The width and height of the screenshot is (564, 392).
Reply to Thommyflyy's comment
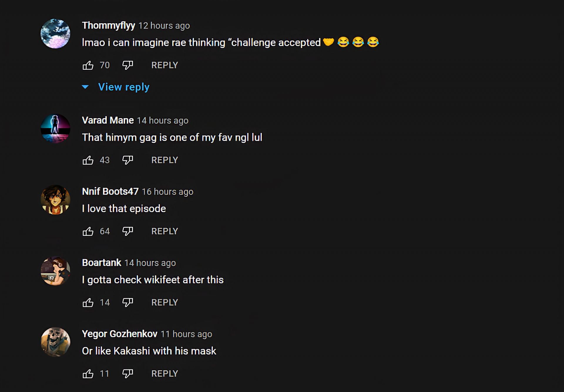164,65
